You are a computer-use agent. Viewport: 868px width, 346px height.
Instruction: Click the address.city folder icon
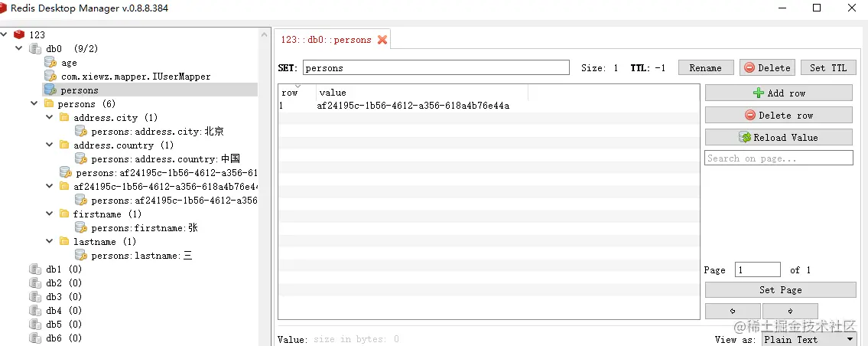64,118
